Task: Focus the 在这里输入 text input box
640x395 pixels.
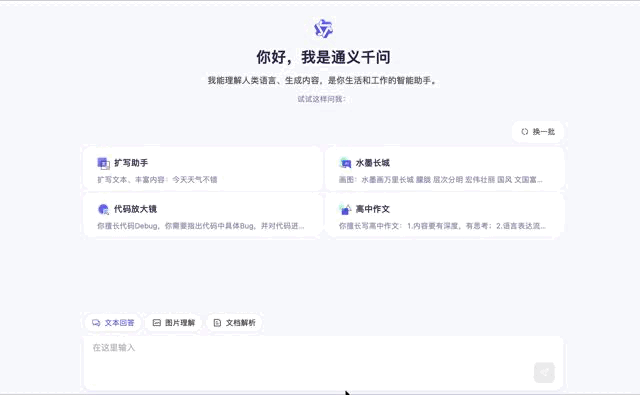Action: click(x=323, y=362)
